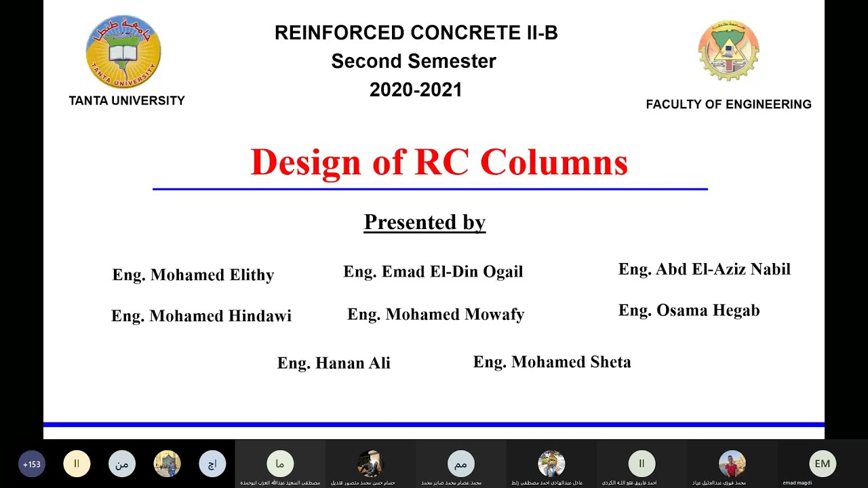868x488 pixels.
Task: Click the Tanta University logo
Action: coord(123,52)
